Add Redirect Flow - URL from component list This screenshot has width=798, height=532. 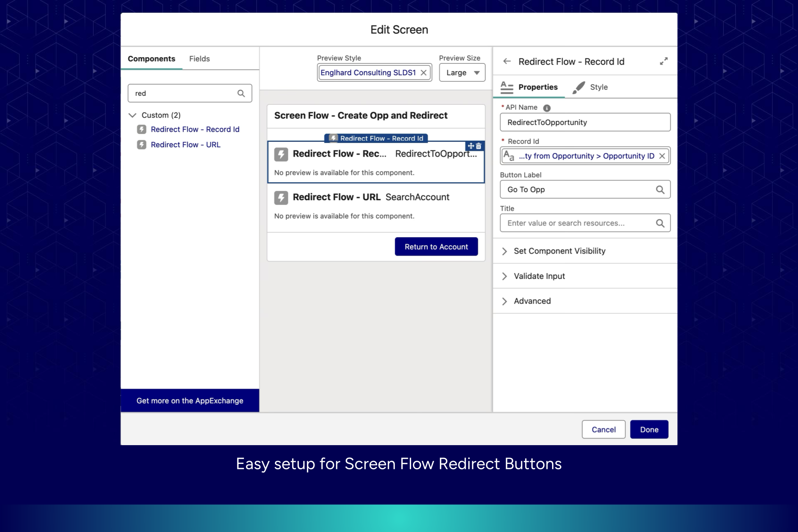click(185, 145)
